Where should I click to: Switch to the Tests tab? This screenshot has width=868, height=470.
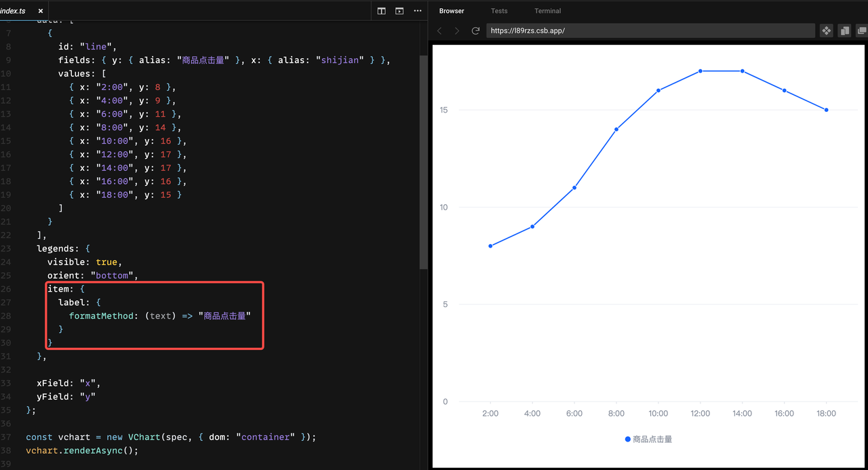pos(499,11)
